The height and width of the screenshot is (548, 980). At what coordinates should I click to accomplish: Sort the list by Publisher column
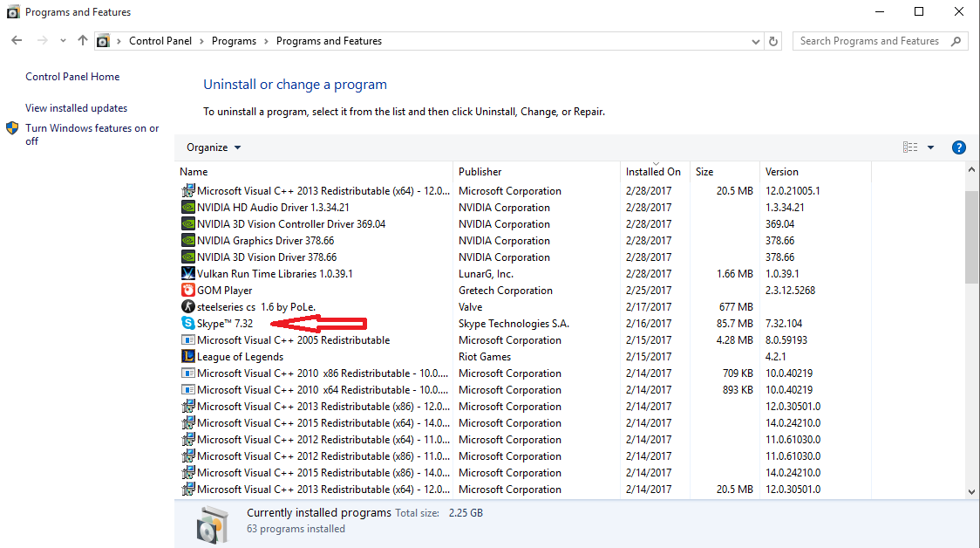point(480,172)
